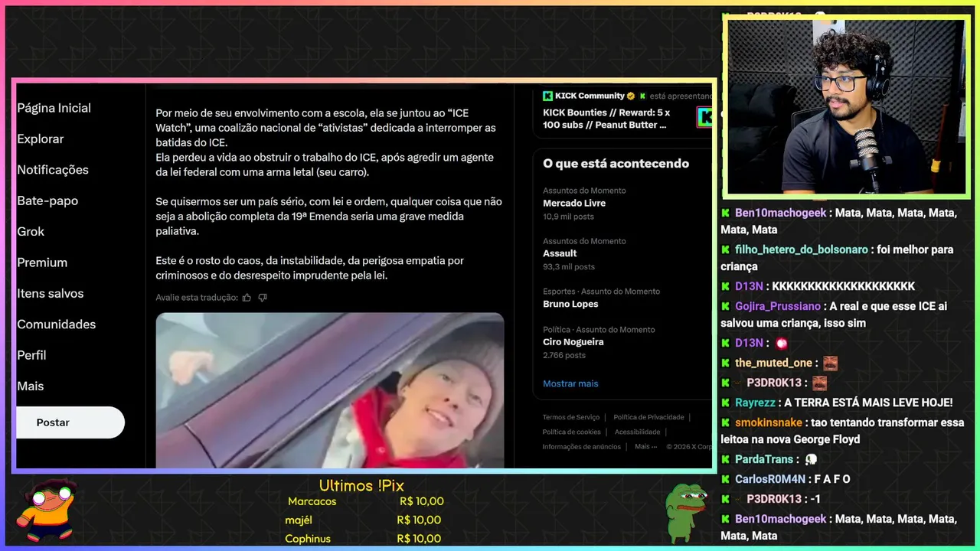The height and width of the screenshot is (551, 980).
Task: Open the 'Mercado Livre' trending topic
Action: (x=574, y=203)
